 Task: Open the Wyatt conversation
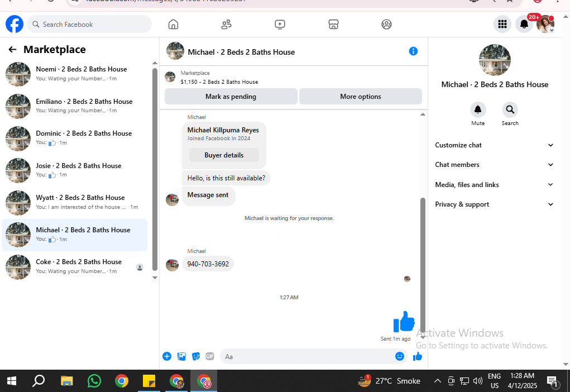74,203
